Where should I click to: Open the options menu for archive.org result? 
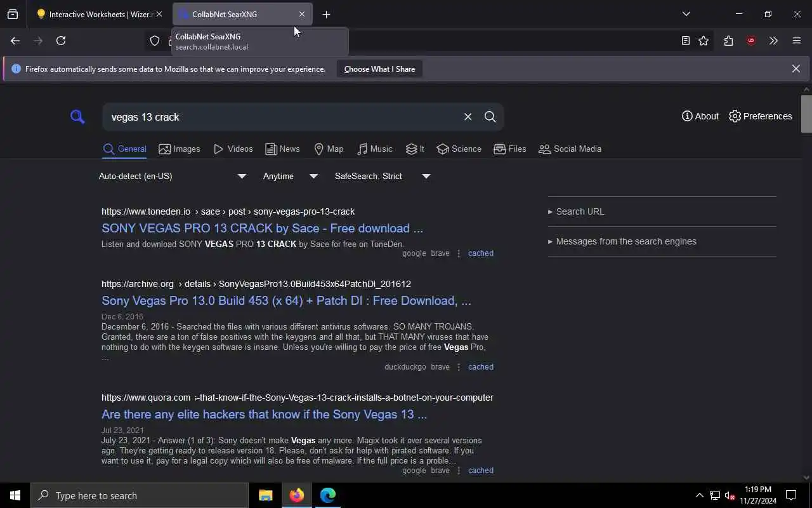pos(459,367)
